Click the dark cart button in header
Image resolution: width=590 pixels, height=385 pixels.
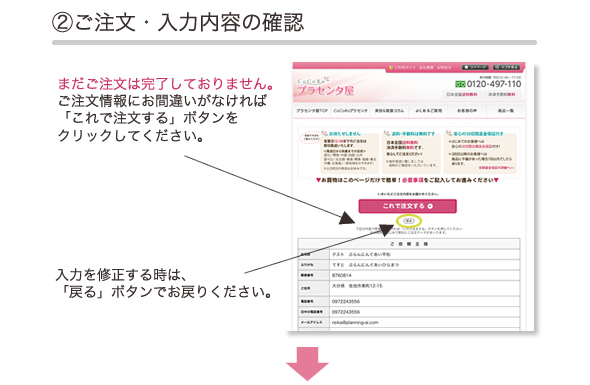506,67
